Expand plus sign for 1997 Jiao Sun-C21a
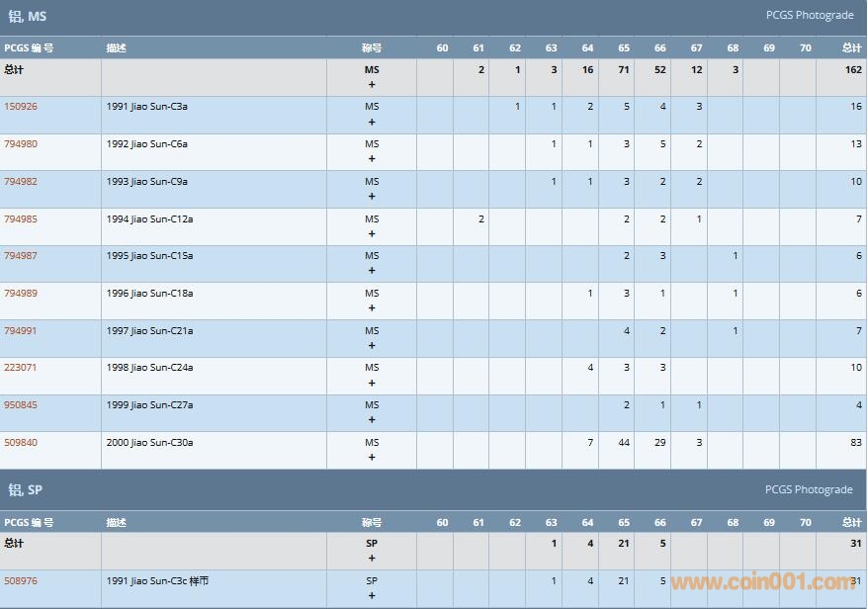Viewport: 868px width, 609px height. coord(372,346)
